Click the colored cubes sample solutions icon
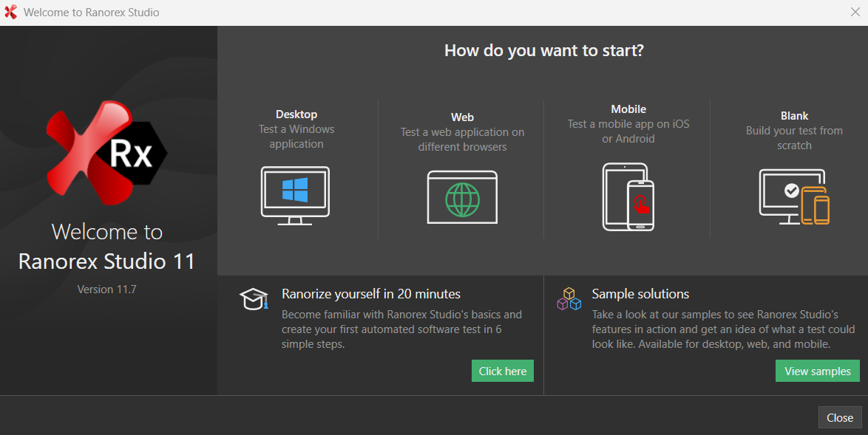868x435 pixels. [x=569, y=298]
